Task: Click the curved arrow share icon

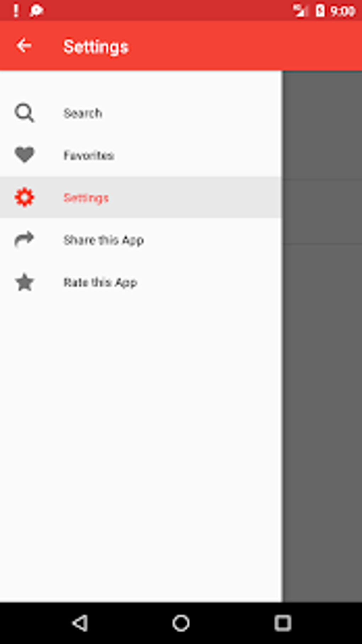Action: pyautogui.click(x=24, y=239)
